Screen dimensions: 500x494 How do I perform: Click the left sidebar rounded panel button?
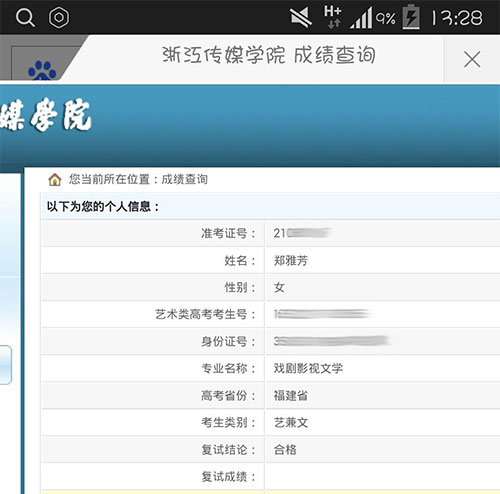pos(6,365)
